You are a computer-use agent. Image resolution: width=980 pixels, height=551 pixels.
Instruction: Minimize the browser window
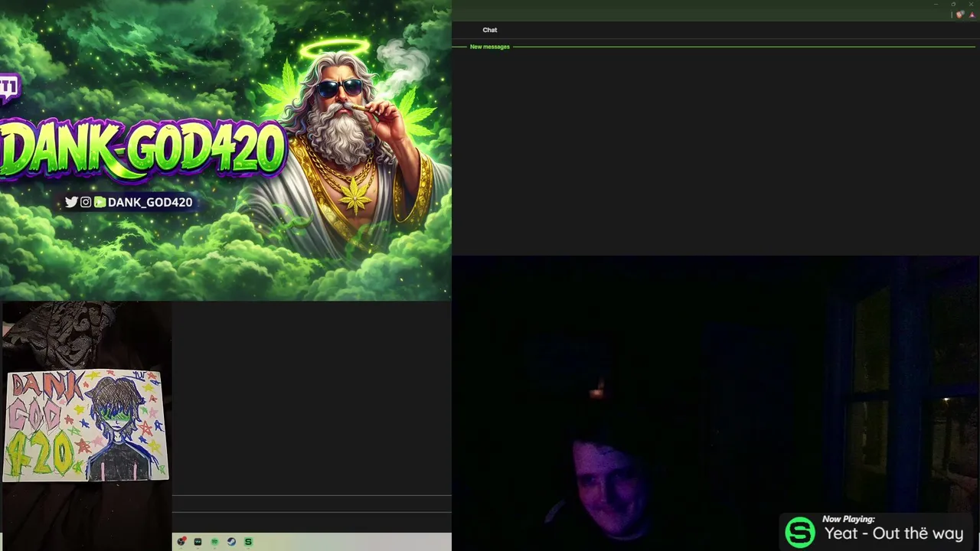936,5
